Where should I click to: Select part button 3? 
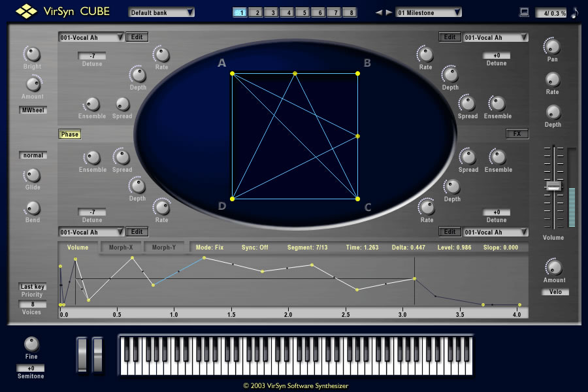click(271, 12)
